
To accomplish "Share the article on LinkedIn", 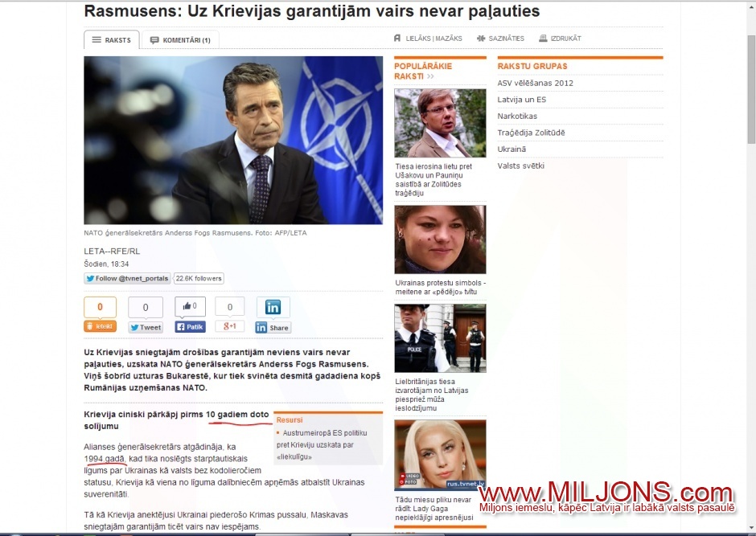I will click(273, 328).
